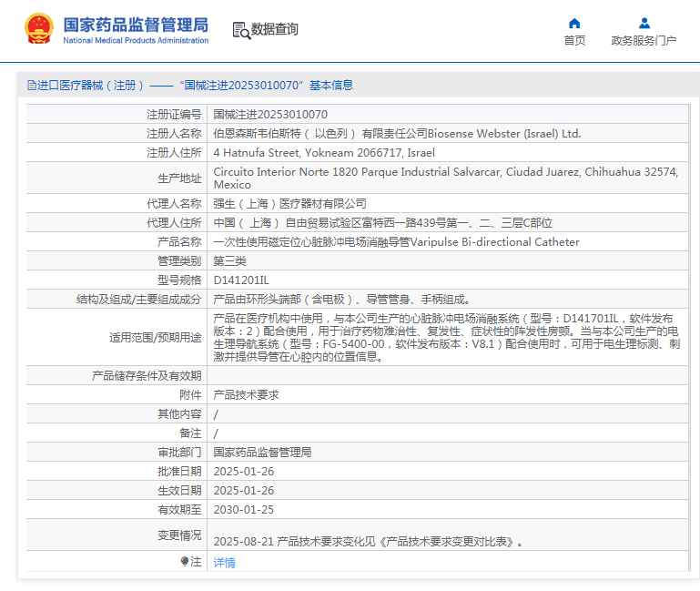Viewport: 700px width, 591px height.
Task: Click the 政务服务门户 person icon
Action: 644,23
